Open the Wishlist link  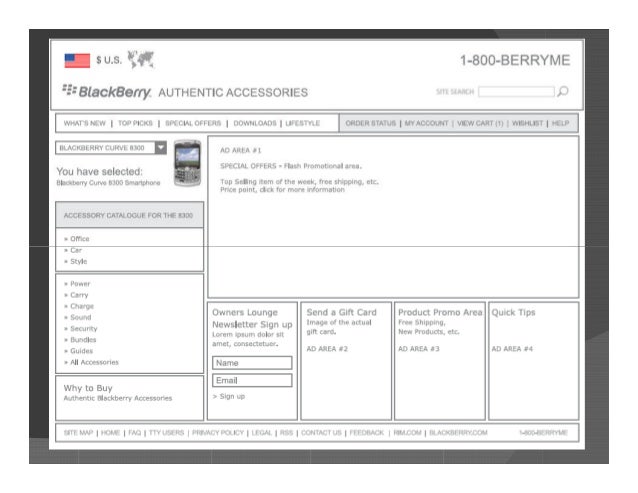tap(527, 123)
